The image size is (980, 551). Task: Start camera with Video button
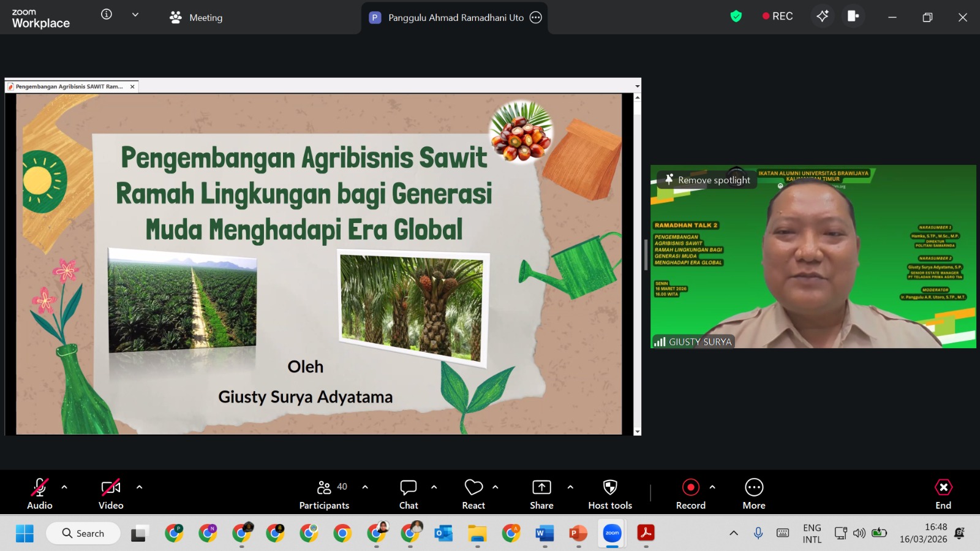111,494
